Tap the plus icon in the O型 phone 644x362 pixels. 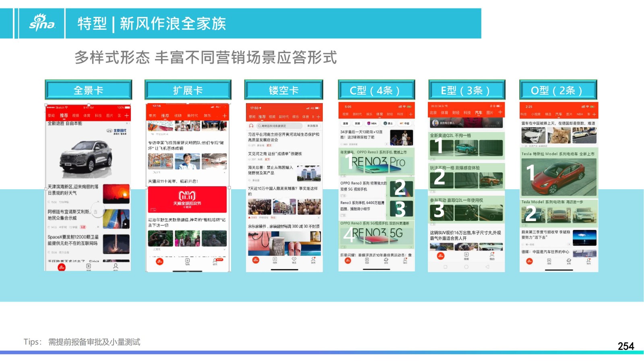coord(594,114)
